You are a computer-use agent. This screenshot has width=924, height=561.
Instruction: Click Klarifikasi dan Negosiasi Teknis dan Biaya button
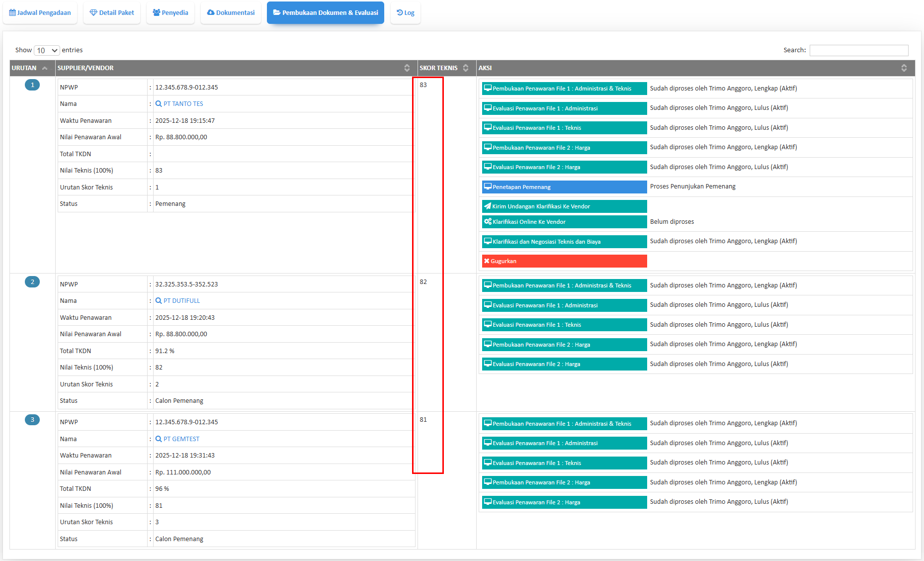[564, 242]
